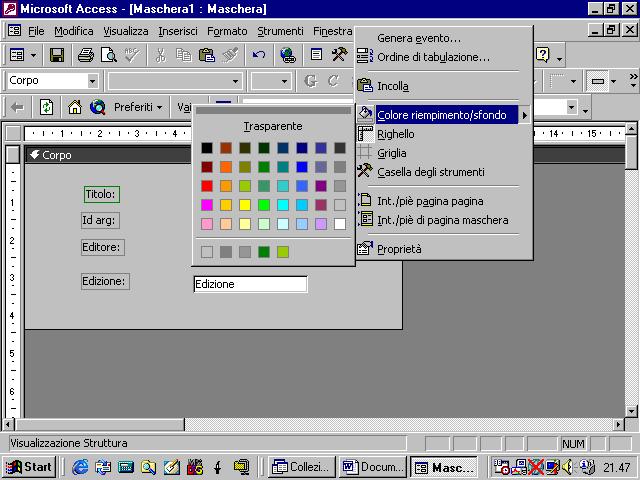Toggle Righello in context menu
The image size is (640, 480).
(444, 134)
